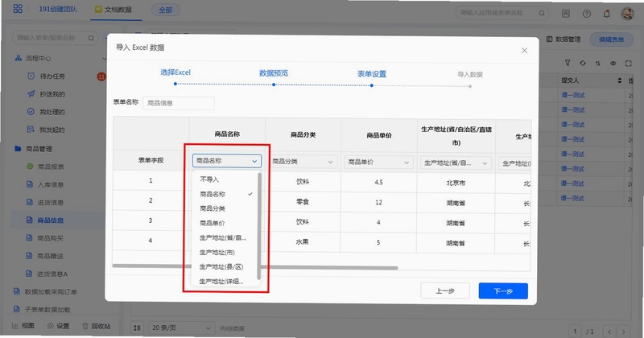Choose 商品名称 option in the dropdown list
This screenshot has height=338, width=644.
coord(213,194)
